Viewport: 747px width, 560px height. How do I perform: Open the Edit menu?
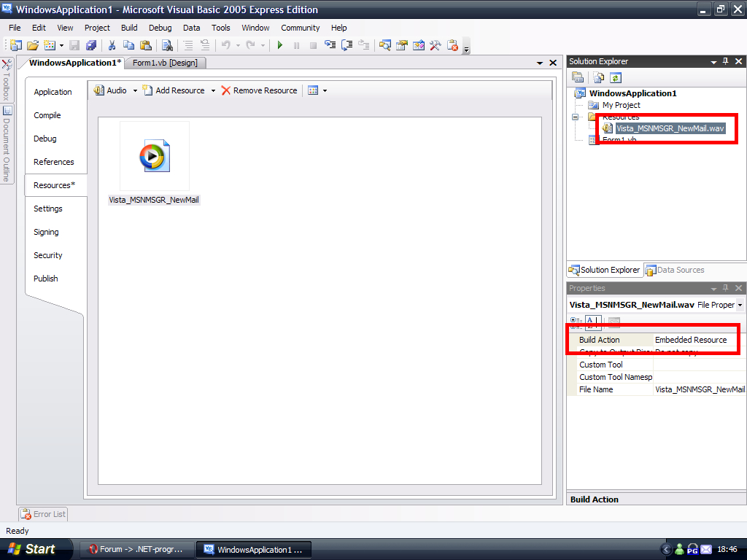coord(39,28)
